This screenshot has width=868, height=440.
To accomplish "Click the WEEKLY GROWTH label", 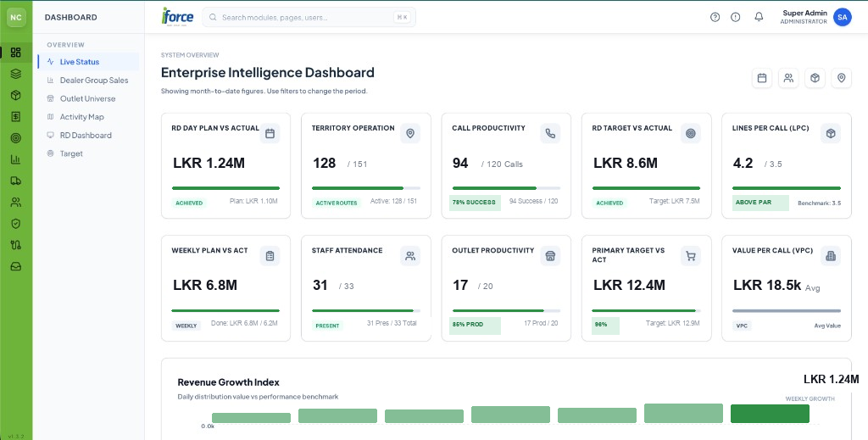I will point(810,398).
